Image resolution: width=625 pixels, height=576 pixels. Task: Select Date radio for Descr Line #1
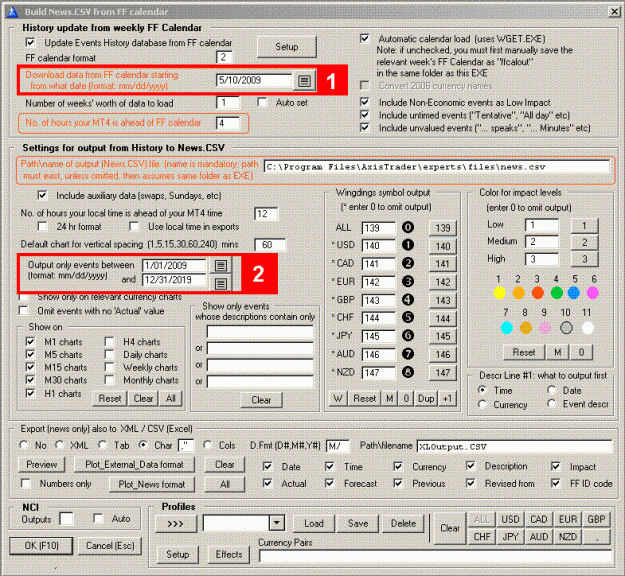point(552,390)
